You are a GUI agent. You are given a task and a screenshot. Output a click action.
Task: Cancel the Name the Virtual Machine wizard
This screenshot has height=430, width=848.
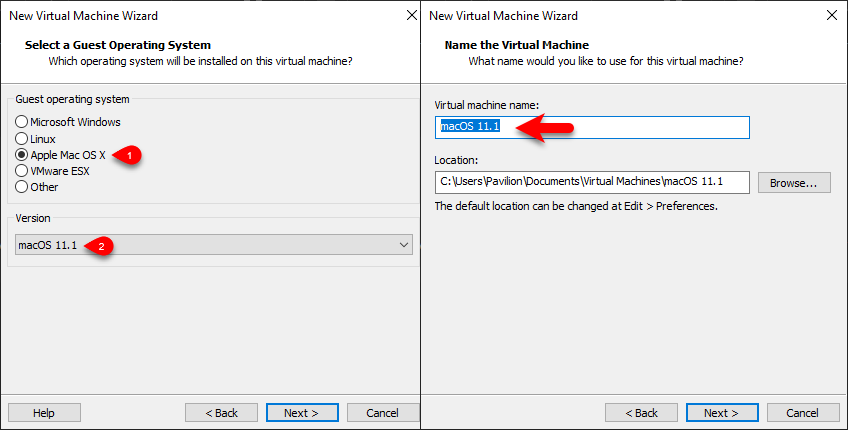(803, 413)
